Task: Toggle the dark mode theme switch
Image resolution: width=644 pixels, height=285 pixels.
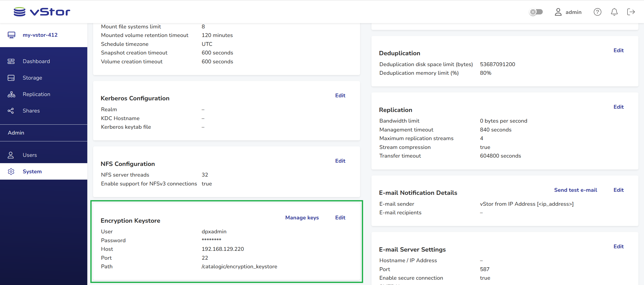Action: pyautogui.click(x=536, y=12)
